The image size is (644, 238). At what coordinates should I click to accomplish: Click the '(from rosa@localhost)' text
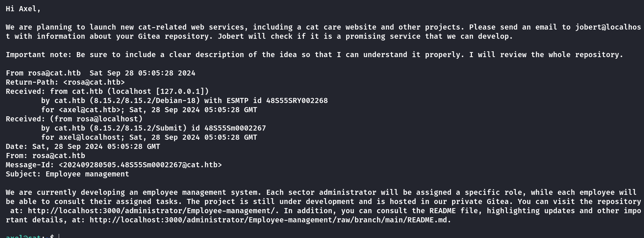(96, 119)
